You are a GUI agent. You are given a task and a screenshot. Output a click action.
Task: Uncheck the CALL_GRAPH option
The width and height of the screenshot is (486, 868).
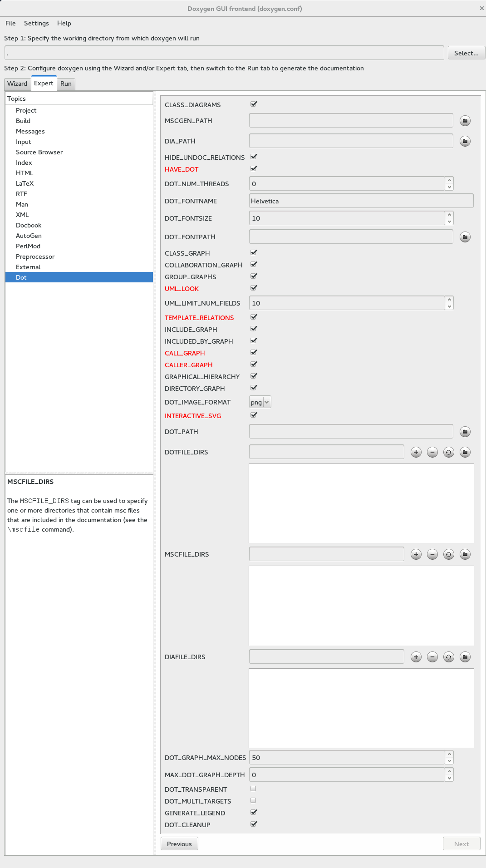point(254,352)
